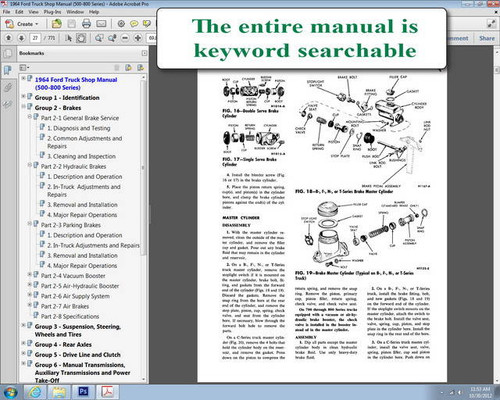
Task: Select 2. In-Truck Adjustments and Repairs under Parking Brakes
Action: pos(93,245)
